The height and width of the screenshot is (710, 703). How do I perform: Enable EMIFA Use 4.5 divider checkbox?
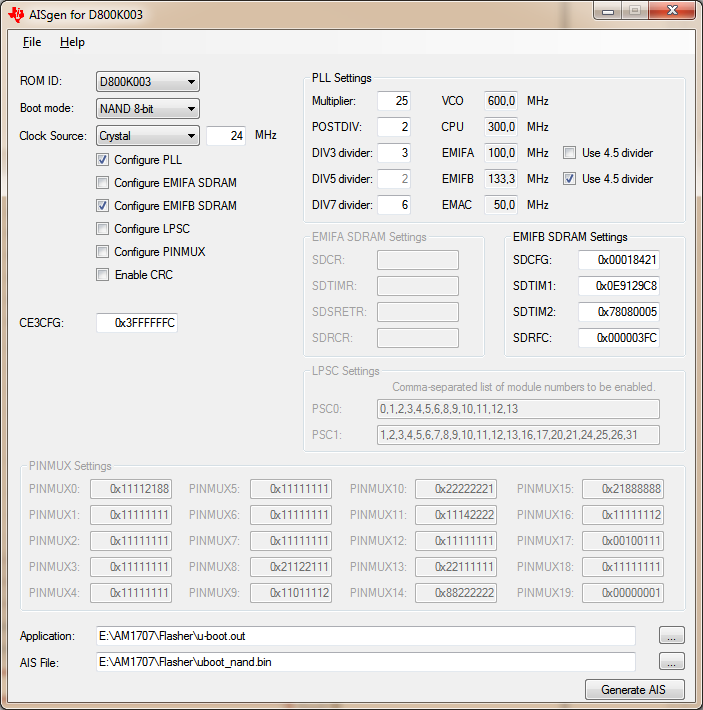[x=569, y=153]
